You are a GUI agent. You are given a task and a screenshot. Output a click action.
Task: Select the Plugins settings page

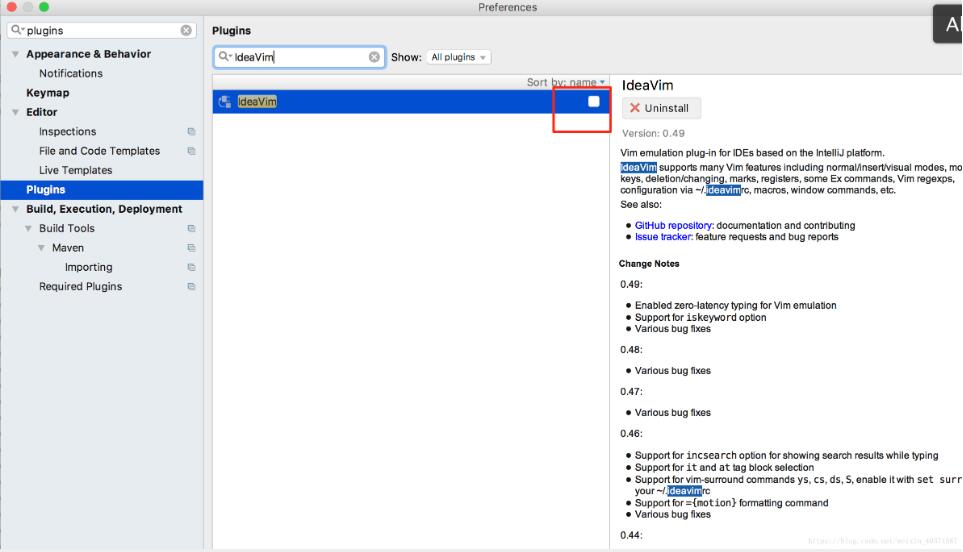coord(102,190)
